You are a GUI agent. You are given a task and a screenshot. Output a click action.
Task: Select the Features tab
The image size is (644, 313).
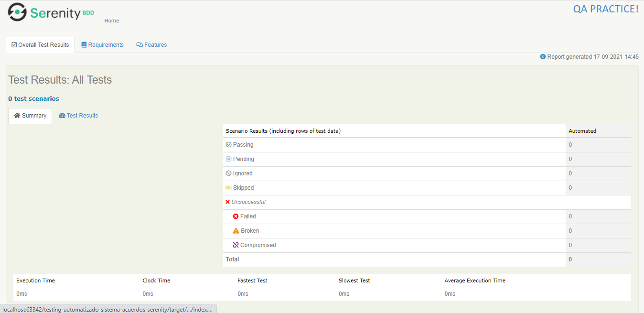(151, 44)
